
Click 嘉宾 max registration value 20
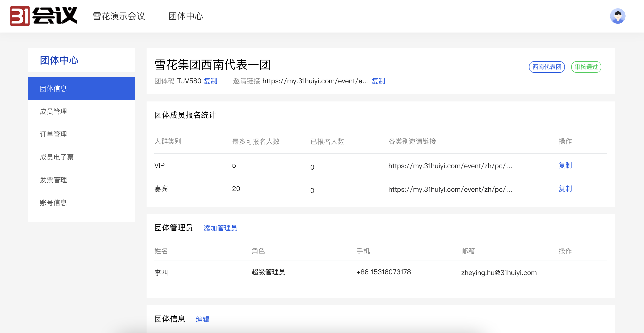point(236,189)
